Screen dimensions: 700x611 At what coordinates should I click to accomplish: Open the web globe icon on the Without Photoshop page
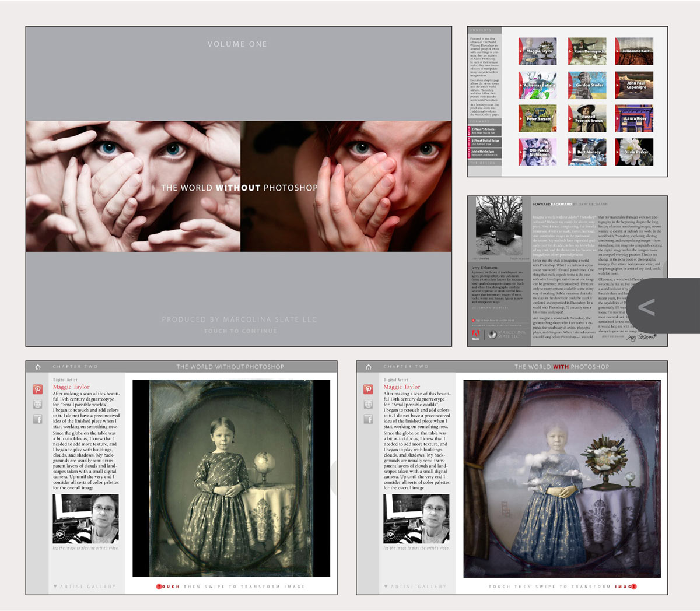pyautogui.click(x=38, y=404)
